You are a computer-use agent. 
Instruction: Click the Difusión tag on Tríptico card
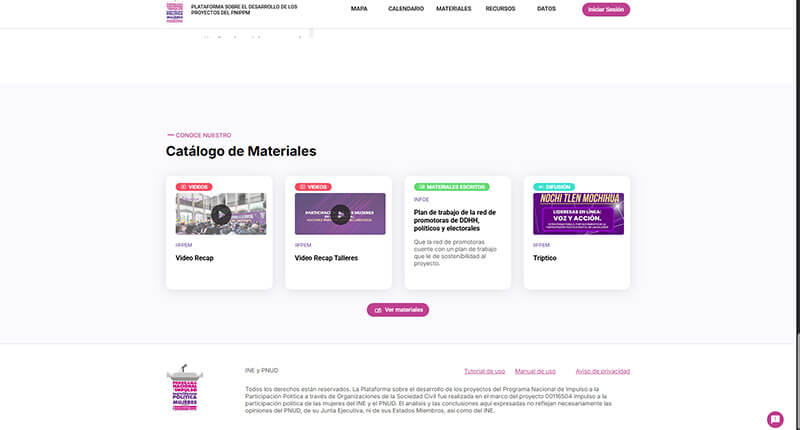point(554,187)
